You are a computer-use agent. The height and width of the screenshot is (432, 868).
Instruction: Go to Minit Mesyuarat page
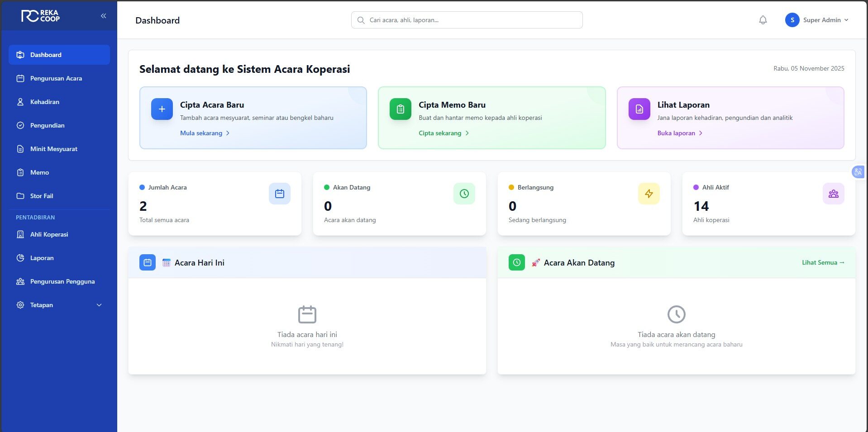coord(53,149)
